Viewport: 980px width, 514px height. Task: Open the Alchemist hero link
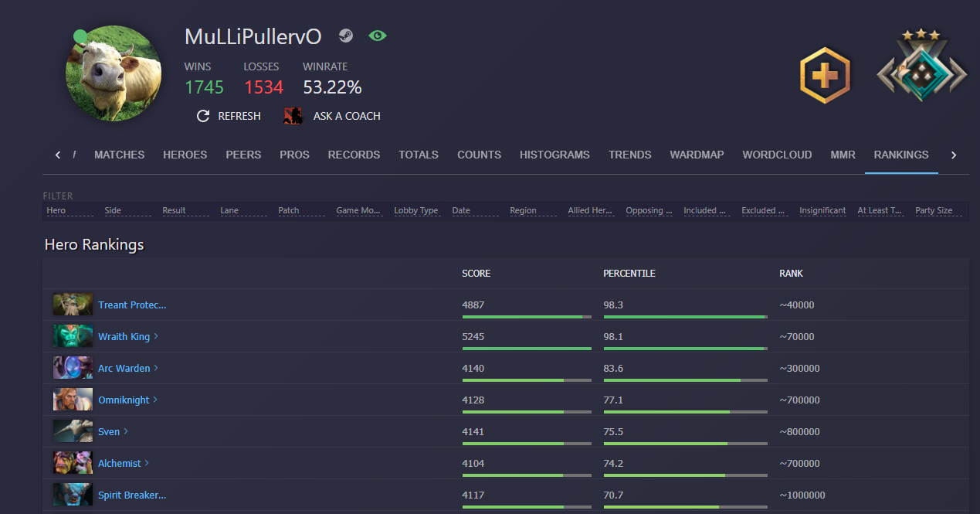click(x=120, y=464)
